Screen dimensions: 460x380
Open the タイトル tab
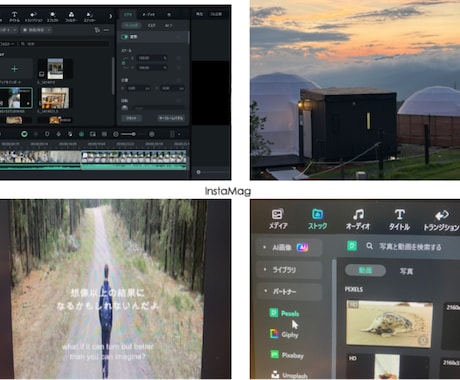tap(399, 220)
